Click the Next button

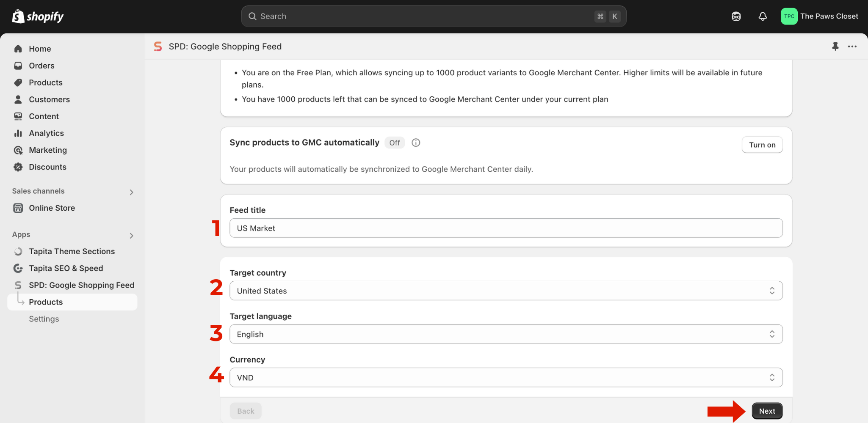pos(767,411)
